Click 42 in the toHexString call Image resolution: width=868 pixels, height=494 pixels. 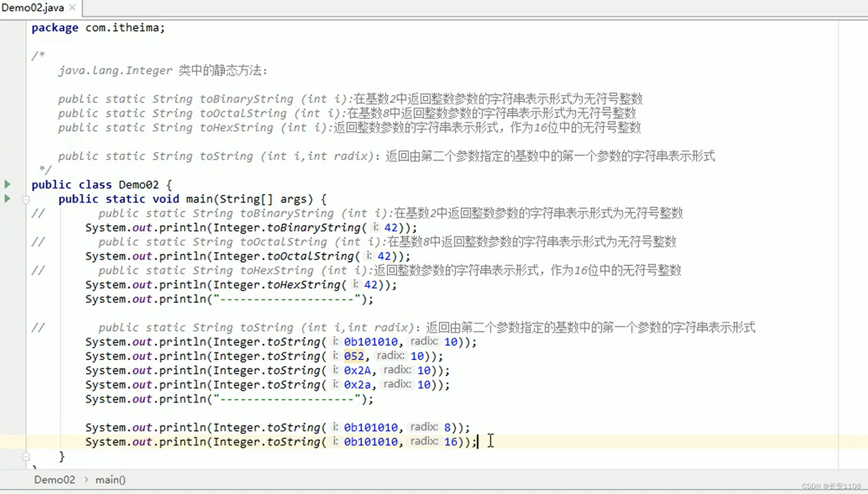click(371, 285)
